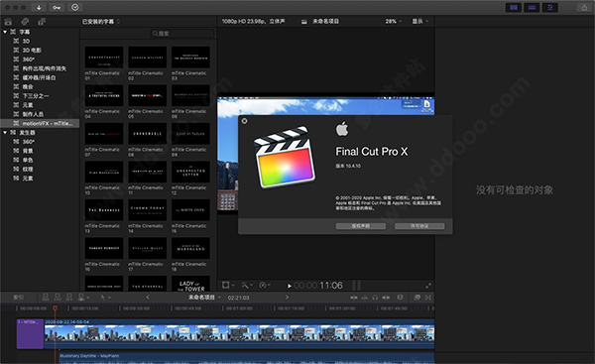Select the mTitle Cinematic 14 thumbnail

pos(147,210)
